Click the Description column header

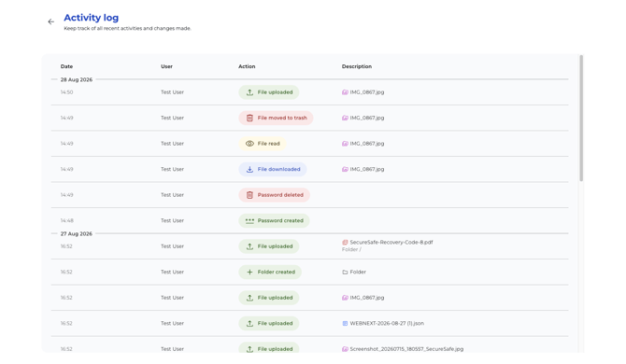(357, 66)
